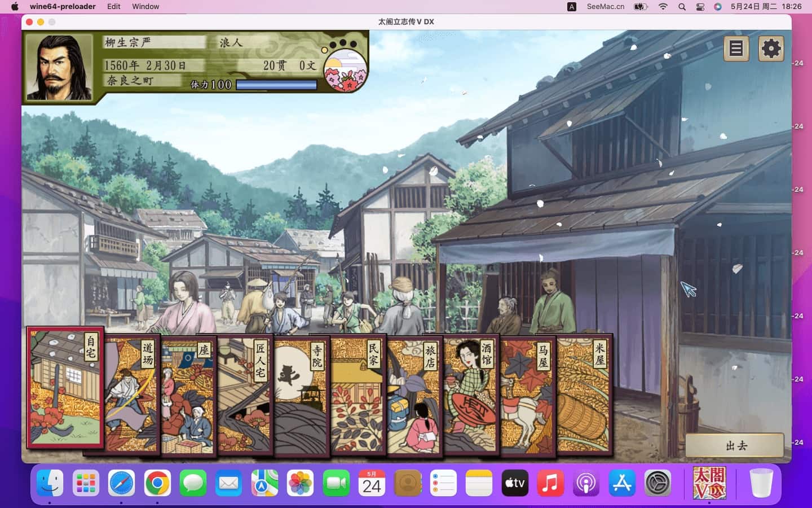
Task: Click the 出去 exit button
Action: pos(735,446)
